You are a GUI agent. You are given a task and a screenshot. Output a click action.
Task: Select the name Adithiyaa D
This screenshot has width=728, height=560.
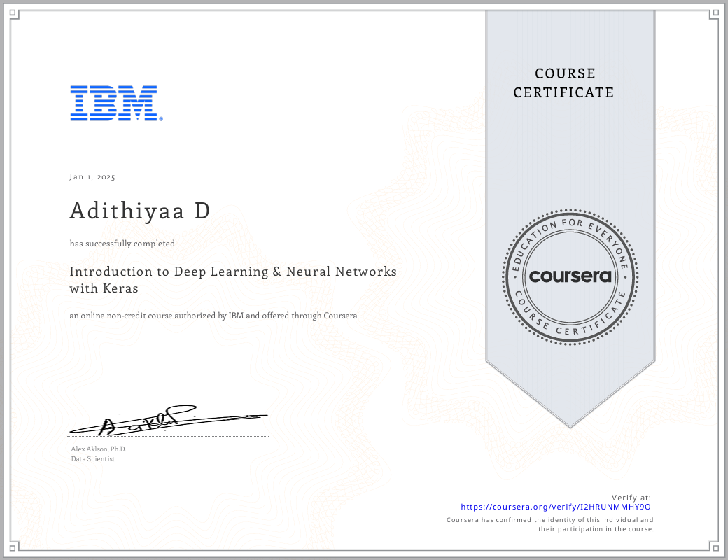pos(140,211)
